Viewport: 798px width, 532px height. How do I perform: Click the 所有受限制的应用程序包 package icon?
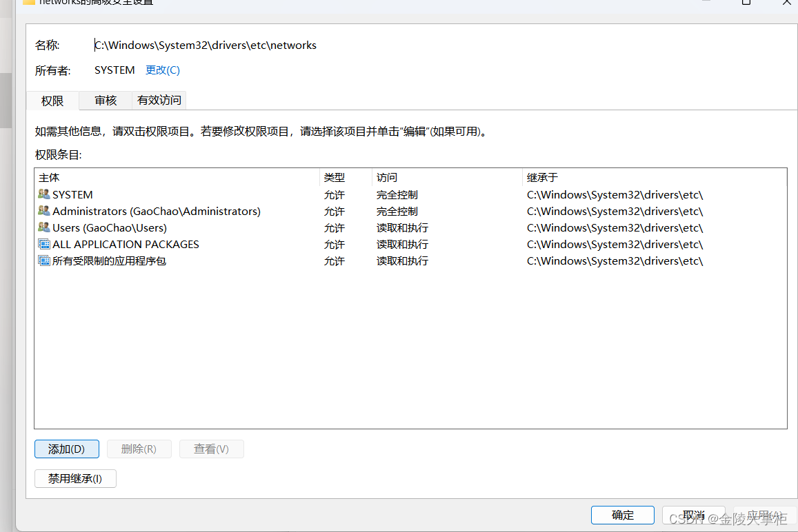[43, 260]
